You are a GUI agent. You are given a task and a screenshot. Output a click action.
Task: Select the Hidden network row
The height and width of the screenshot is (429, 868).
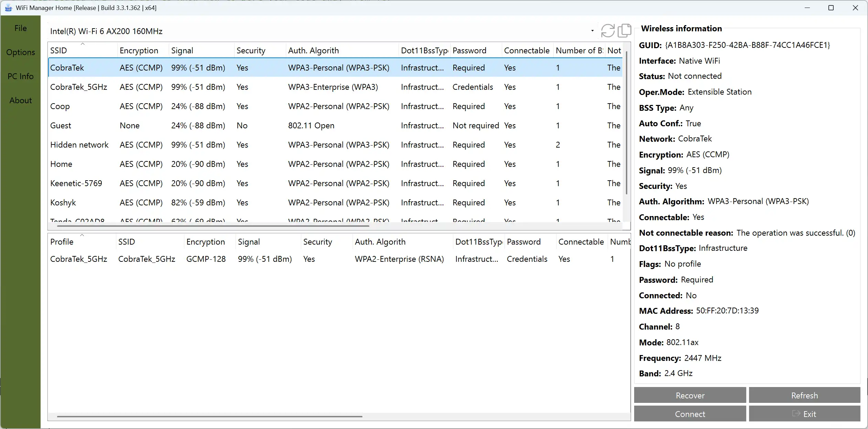click(79, 145)
